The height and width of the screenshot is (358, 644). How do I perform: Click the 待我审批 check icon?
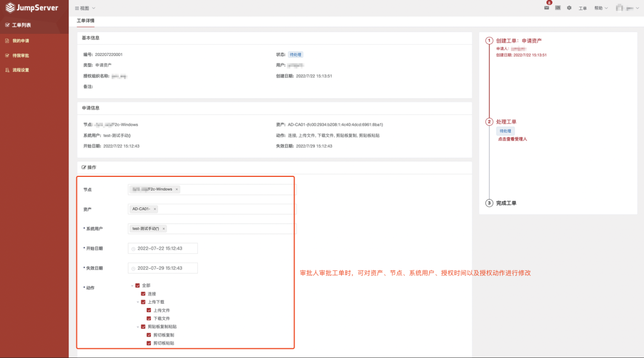(x=7, y=55)
